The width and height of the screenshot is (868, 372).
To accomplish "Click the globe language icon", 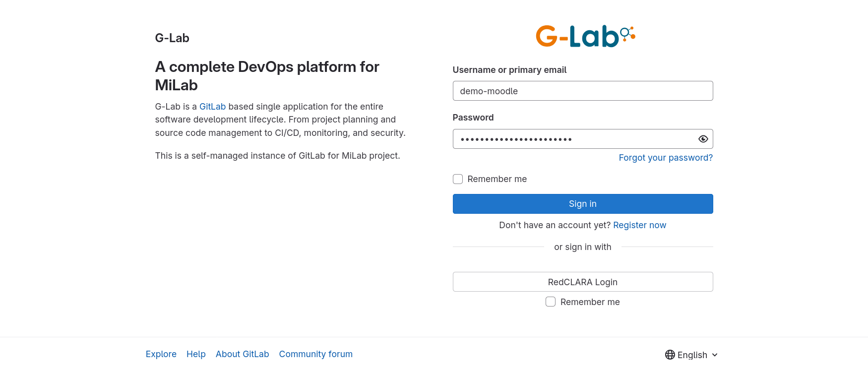I will click(670, 355).
